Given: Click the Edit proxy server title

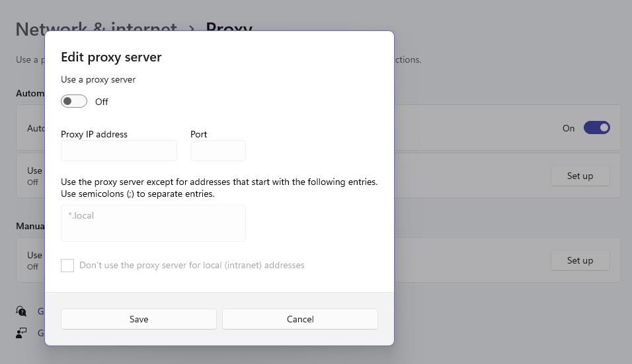Looking at the screenshot, I should pos(111,57).
